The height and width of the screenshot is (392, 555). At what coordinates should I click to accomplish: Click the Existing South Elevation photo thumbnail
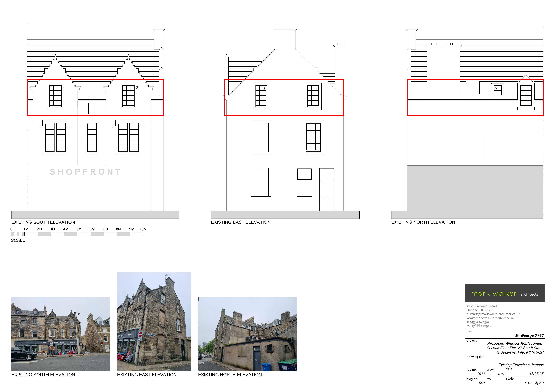tap(61, 334)
